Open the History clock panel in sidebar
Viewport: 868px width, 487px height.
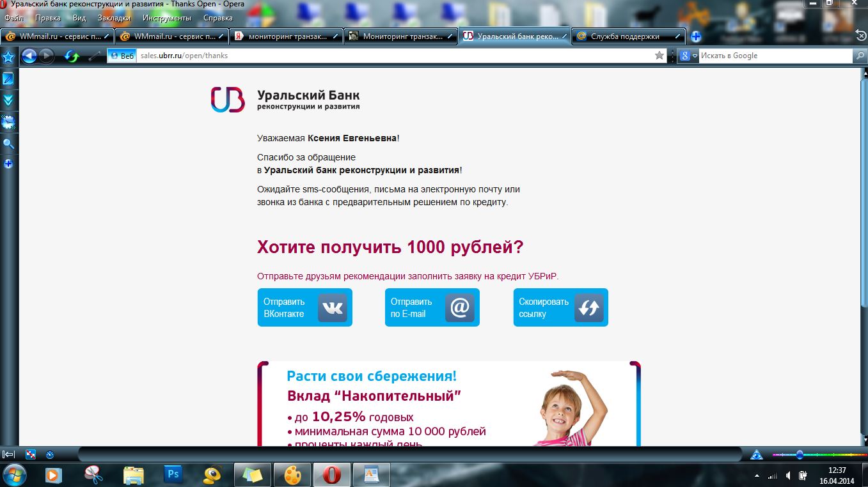coord(8,122)
